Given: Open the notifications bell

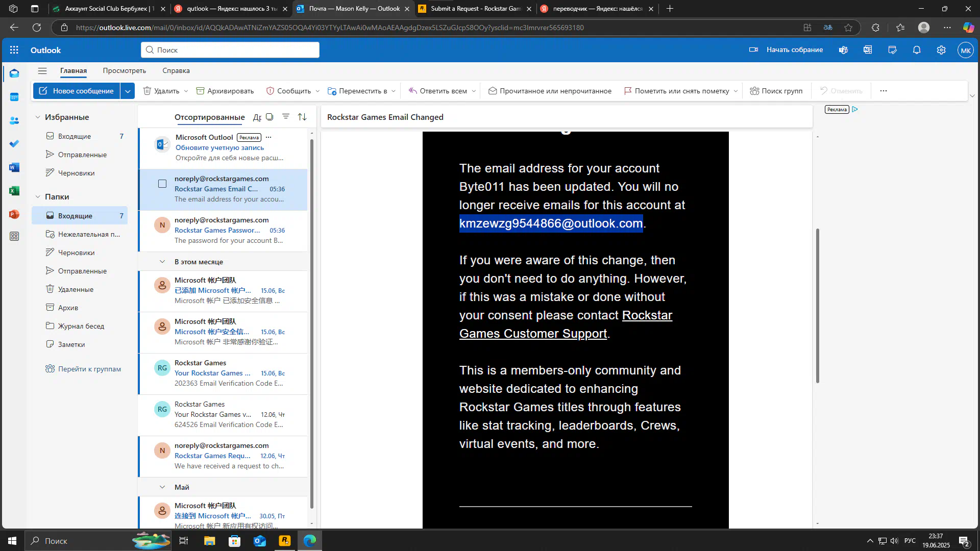Looking at the screenshot, I should point(917,50).
